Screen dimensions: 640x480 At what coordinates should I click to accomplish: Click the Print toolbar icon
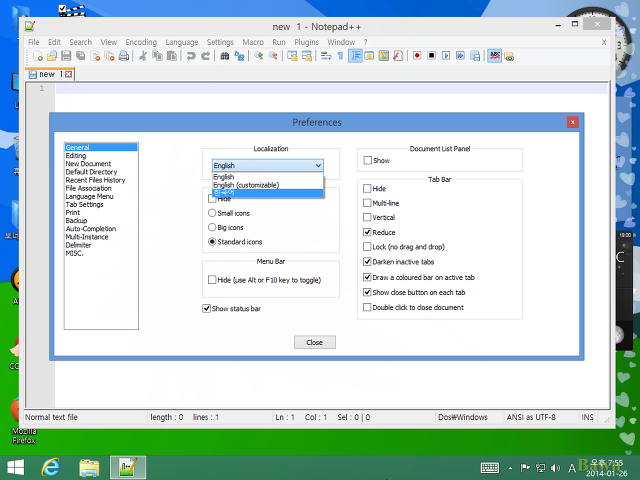[124, 56]
